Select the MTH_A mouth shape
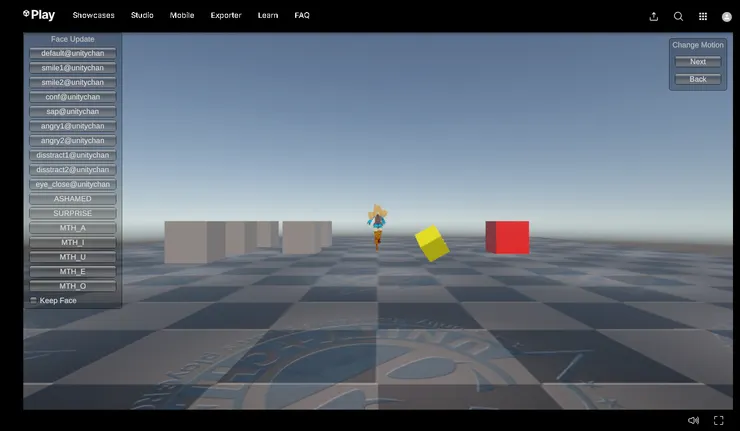The height and width of the screenshot is (431, 740). (x=73, y=228)
